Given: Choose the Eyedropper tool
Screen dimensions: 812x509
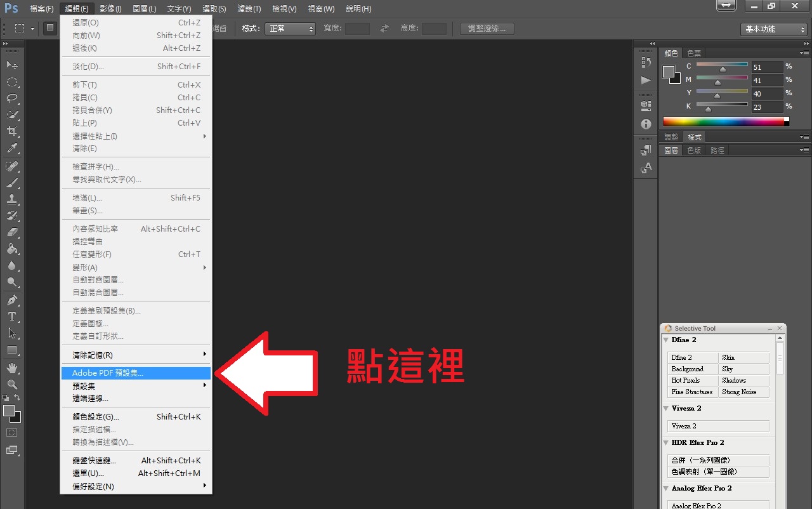Looking at the screenshot, I should pos(12,149).
